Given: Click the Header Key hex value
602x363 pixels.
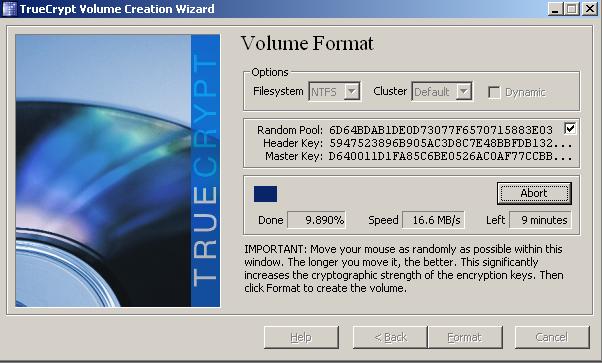Looking at the screenshot, I should (x=451, y=143).
